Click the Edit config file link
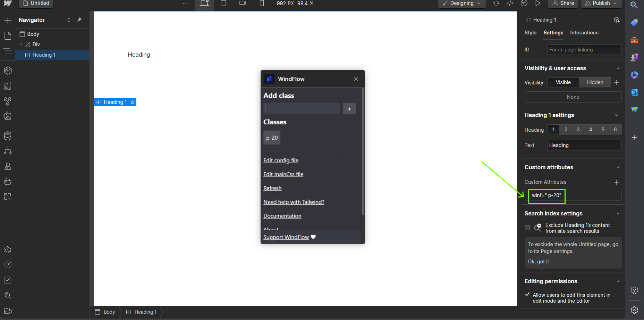The height and width of the screenshot is (320, 644). point(281,160)
